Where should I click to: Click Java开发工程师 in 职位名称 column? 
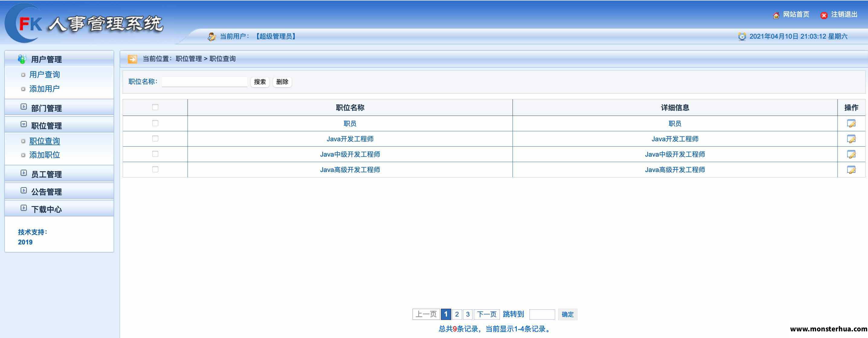click(x=350, y=139)
